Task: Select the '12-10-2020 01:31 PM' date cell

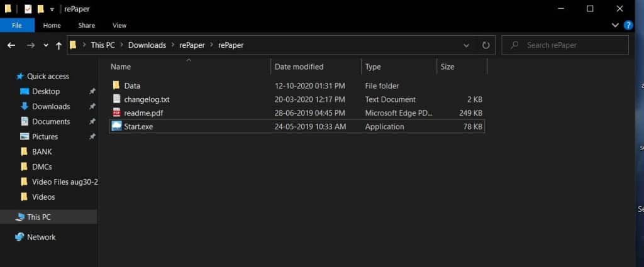Action: tap(309, 85)
